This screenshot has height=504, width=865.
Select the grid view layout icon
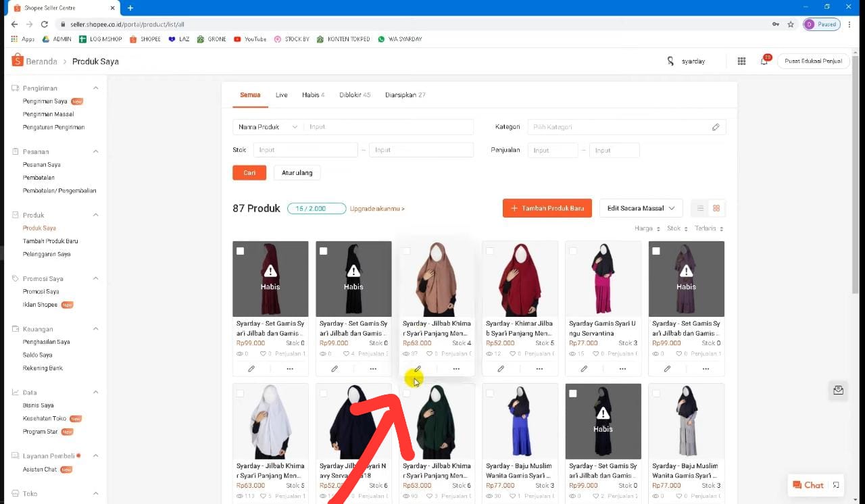point(716,208)
